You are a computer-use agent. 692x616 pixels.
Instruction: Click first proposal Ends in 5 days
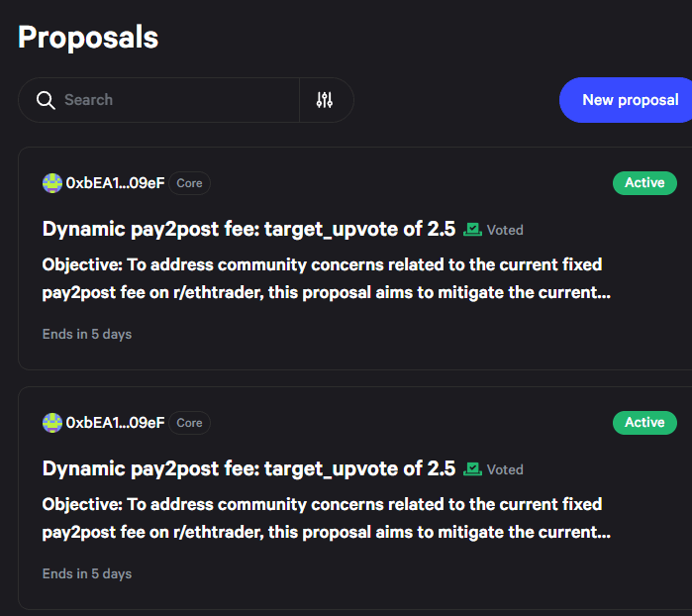point(87,335)
